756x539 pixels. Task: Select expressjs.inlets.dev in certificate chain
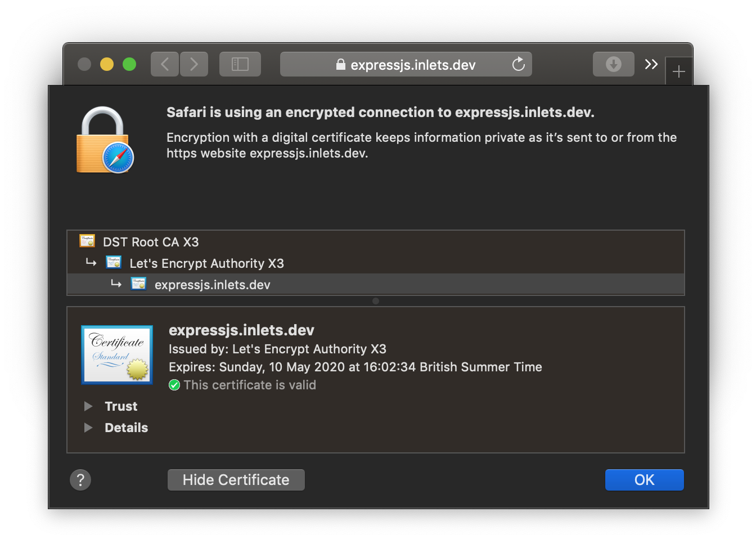pyautogui.click(x=212, y=285)
